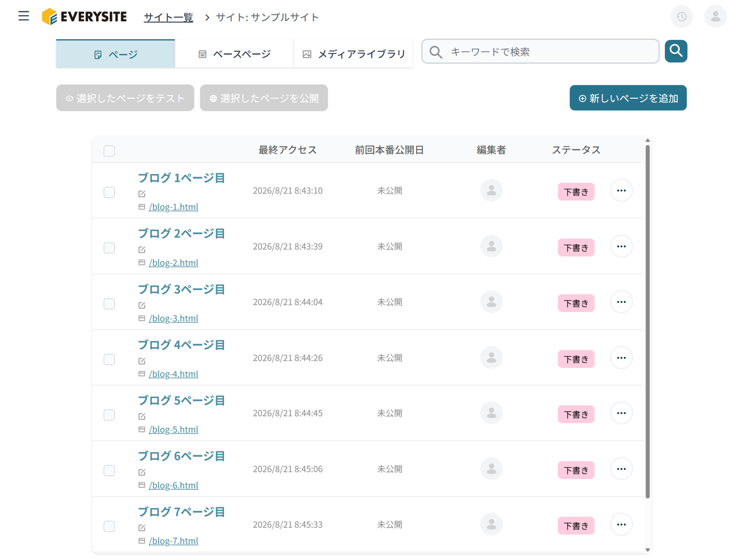Click the edit icon under ブログ 6ページ目
Viewport: 743px width, 560px height.
tap(142, 472)
